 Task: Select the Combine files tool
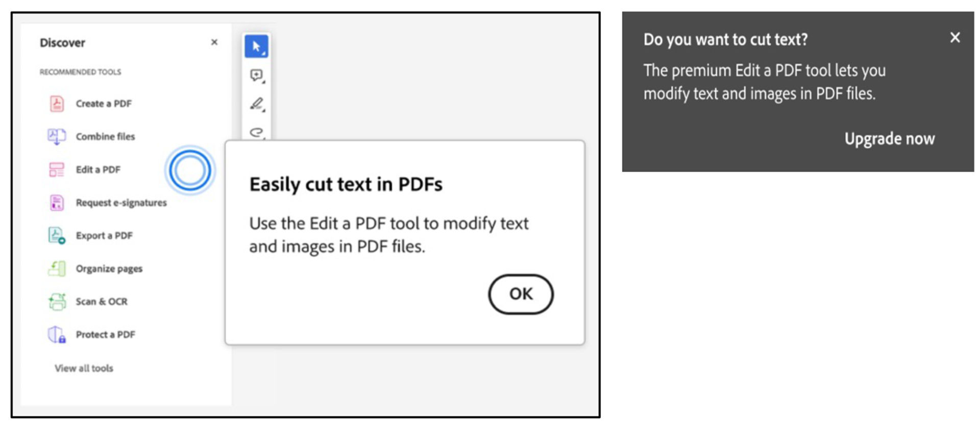coord(105,137)
